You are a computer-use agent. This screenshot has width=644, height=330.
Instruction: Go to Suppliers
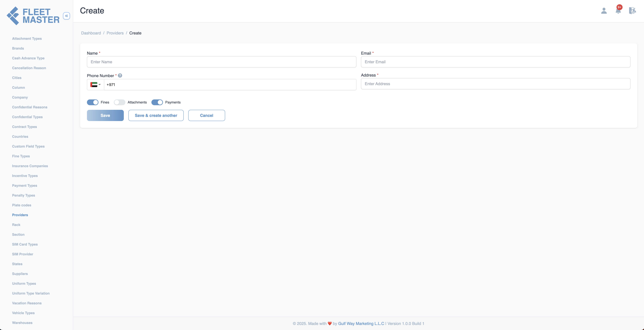pyautogui.click(x=20, y=274)
